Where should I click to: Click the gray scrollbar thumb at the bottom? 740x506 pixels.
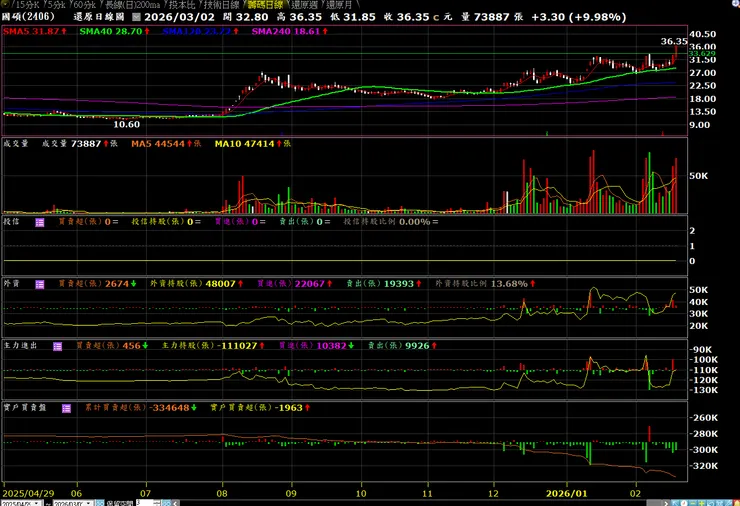[654, 503]
